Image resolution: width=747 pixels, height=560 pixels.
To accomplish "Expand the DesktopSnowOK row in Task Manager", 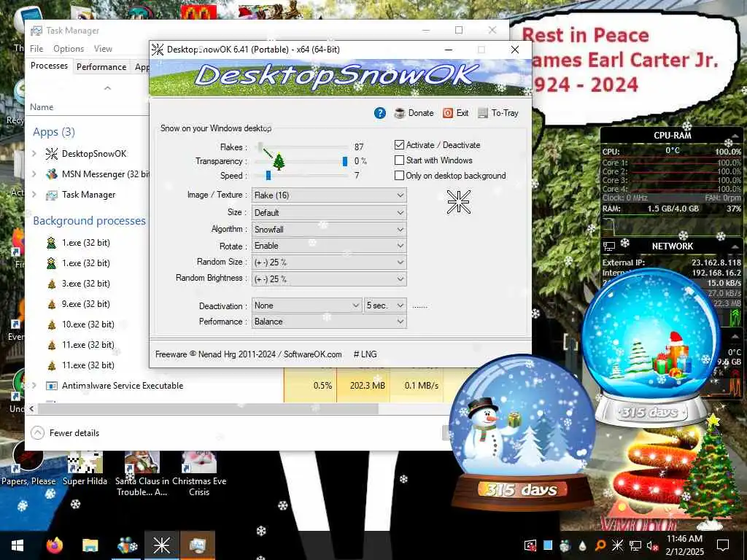I will [x=34, y=153].
